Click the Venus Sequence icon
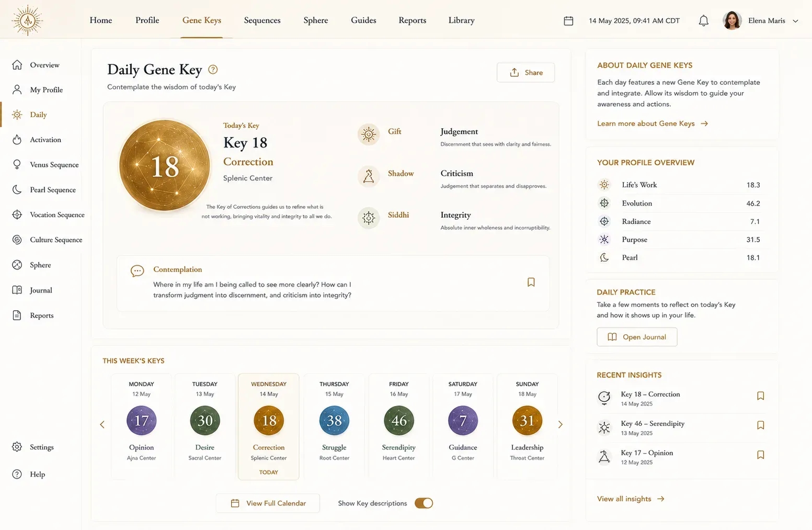812x530 pixels. pyautogui.click(x=17, y=164)
